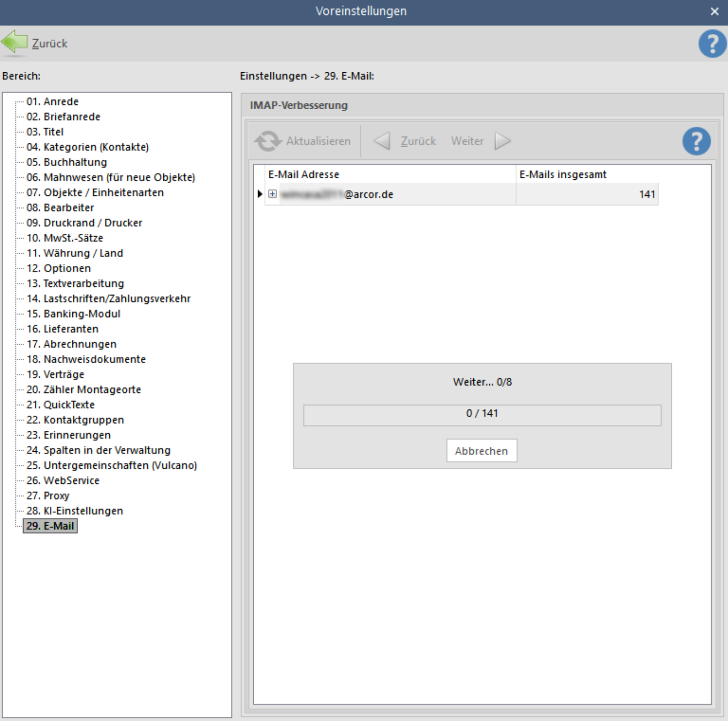
Task: Open 22. Kontaktgruppen
Action: (x=75, y=420)
